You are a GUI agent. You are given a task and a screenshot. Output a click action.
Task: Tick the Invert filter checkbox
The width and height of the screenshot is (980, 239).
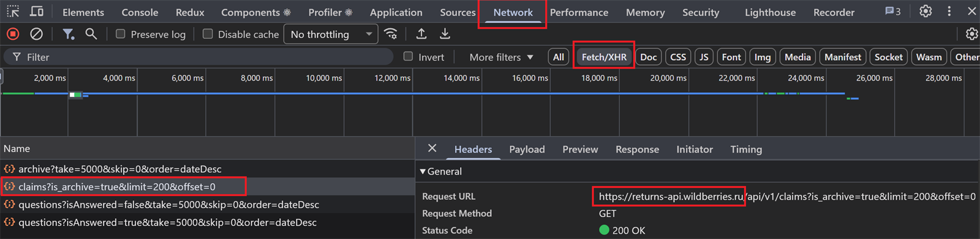pos(408,56)
